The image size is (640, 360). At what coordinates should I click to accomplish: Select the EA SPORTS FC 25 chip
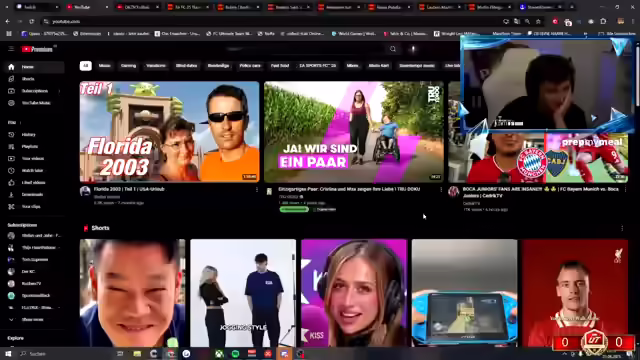[318, 66]
